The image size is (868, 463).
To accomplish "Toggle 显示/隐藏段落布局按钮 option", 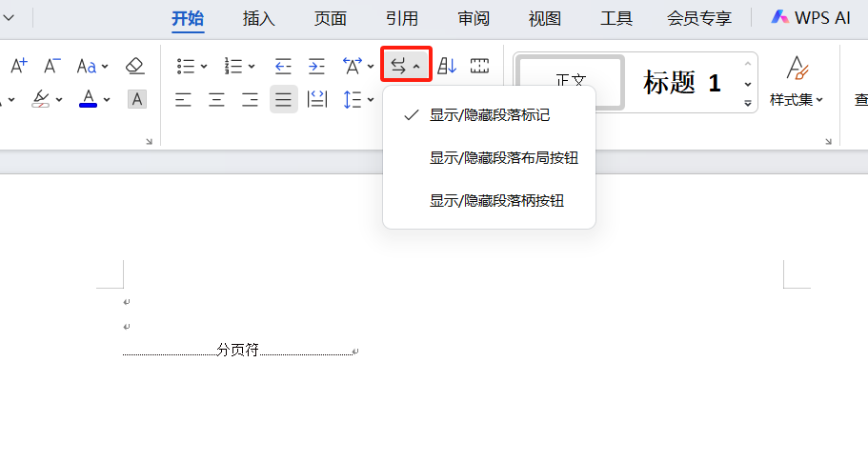I will click(503, 158).
